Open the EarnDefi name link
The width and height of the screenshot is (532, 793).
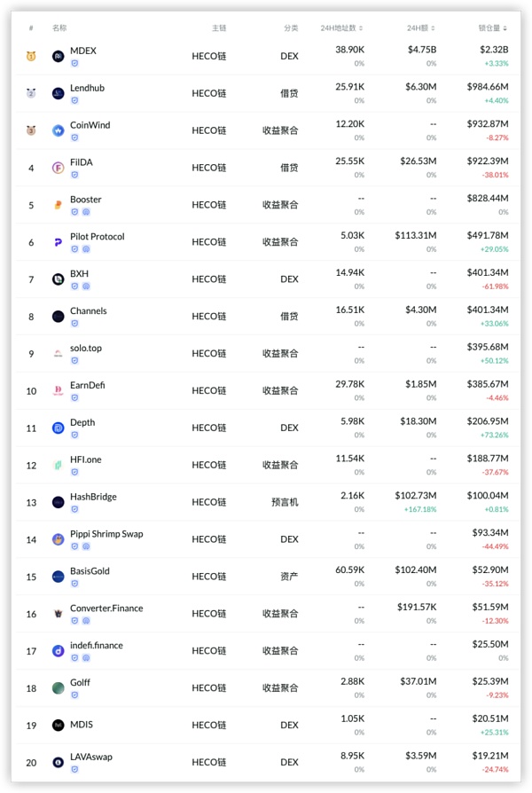point(88,385)
